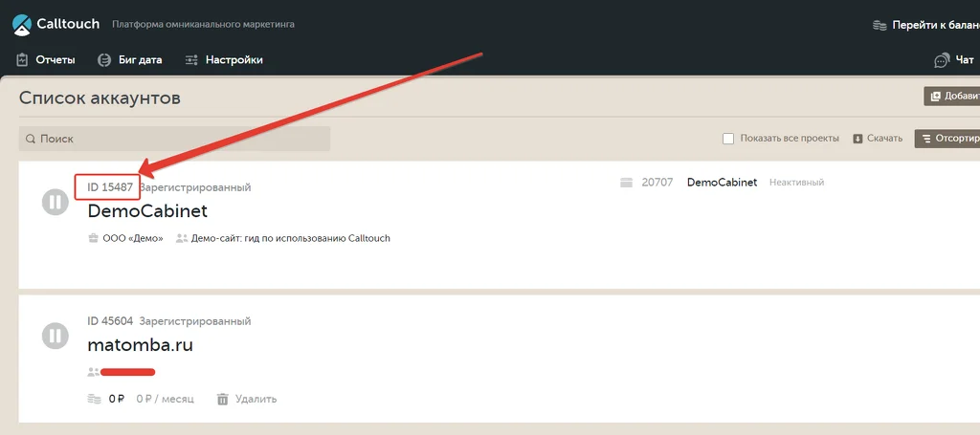Click the bold 0 ₽ balance for matomba.ru

coord(117,399)
